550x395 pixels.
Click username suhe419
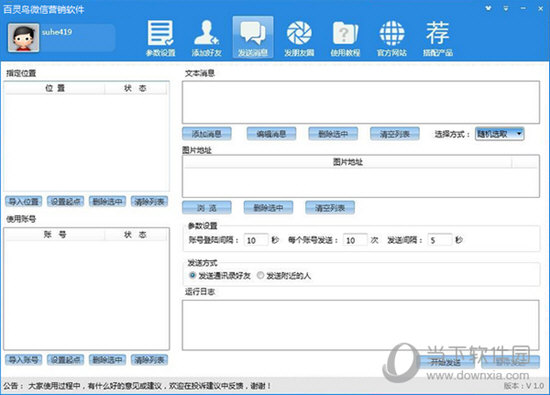click(x=57, y=32)
